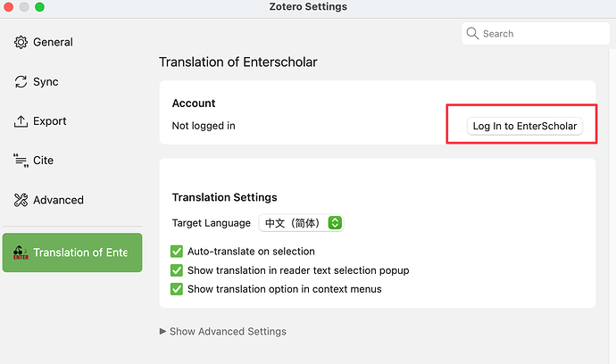
Task: Go to the Export pane
Action: 72,121
